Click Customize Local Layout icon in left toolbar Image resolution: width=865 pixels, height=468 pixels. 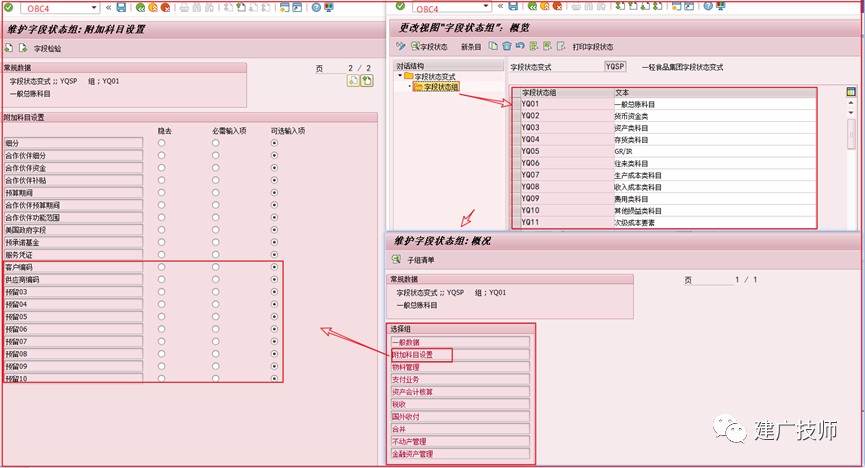coord(328,7)
